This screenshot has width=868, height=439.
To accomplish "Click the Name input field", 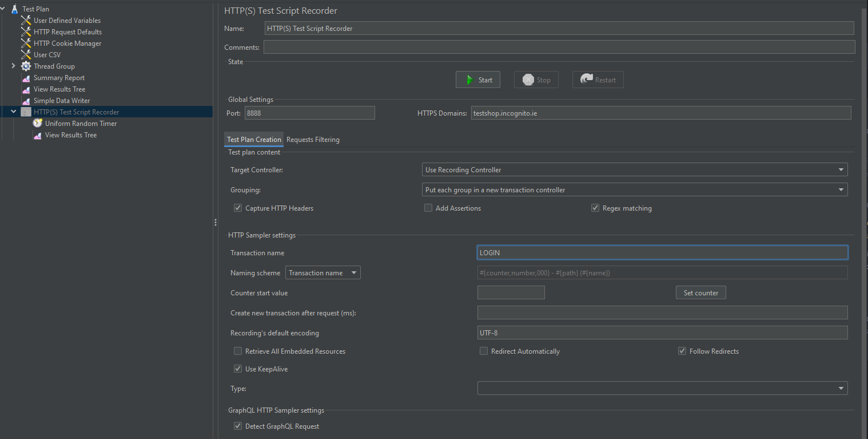I will coord(559,28).
